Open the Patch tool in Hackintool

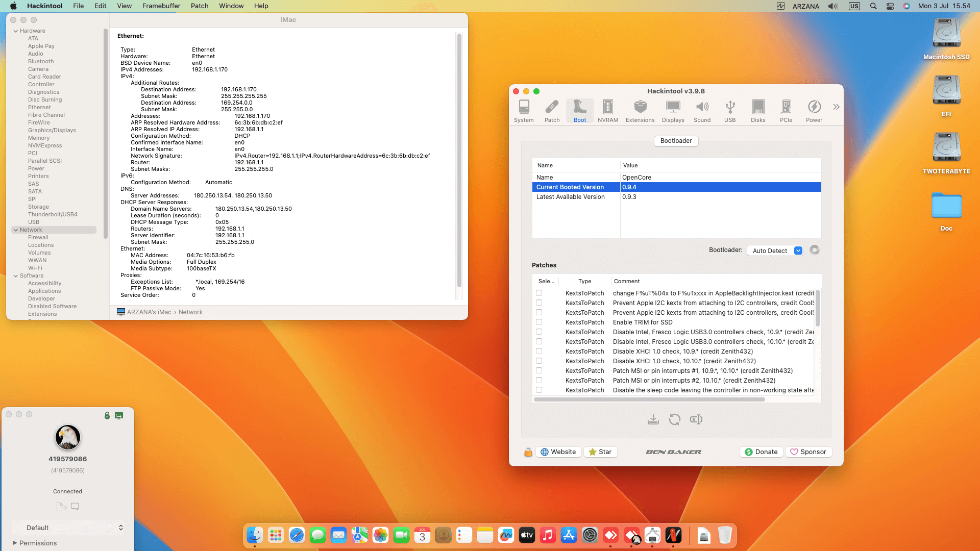pyautogui.click(x=552, y=111)
